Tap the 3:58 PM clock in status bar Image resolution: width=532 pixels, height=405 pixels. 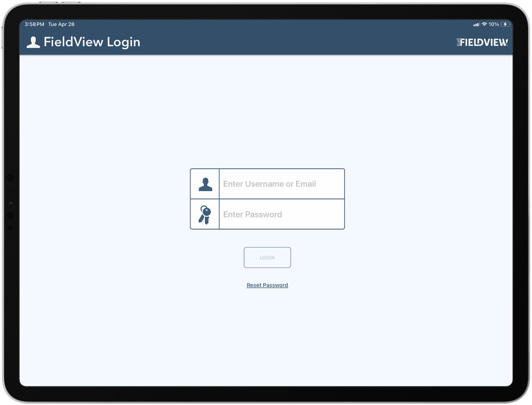point(34,25)
